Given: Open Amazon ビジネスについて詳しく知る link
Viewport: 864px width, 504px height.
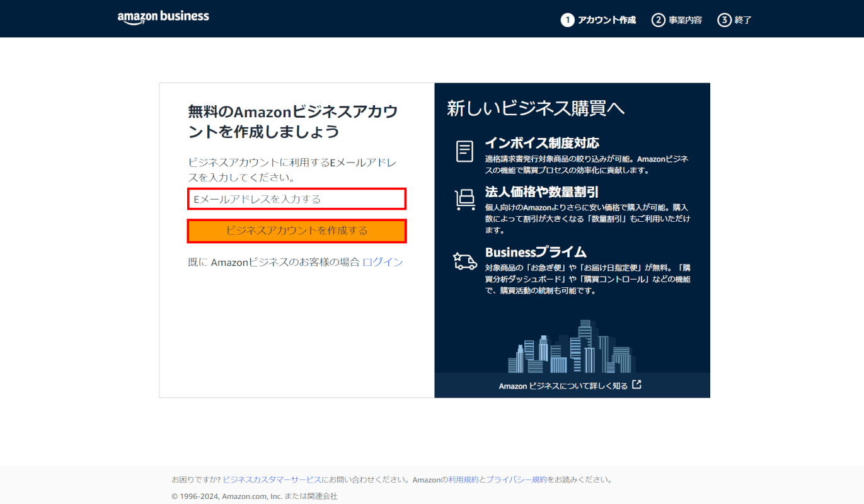Looking at the screenshot, I should point(570,386).
